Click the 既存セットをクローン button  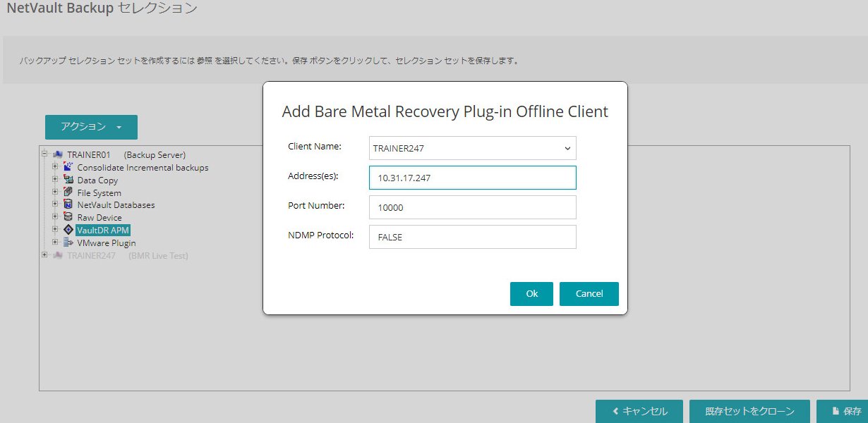(x=749, y=411)
